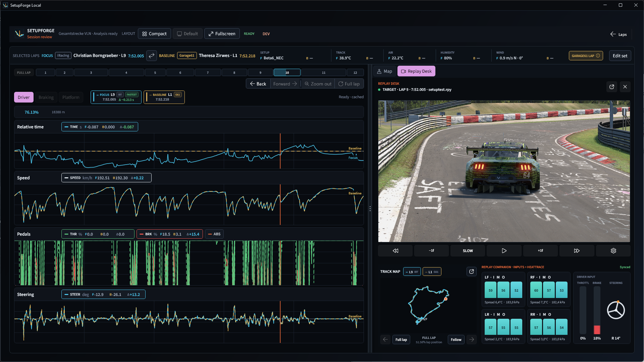This screenshot has height=362, width=644.
Task: Toggle THR throttle series chip
Action: (98, 234)
